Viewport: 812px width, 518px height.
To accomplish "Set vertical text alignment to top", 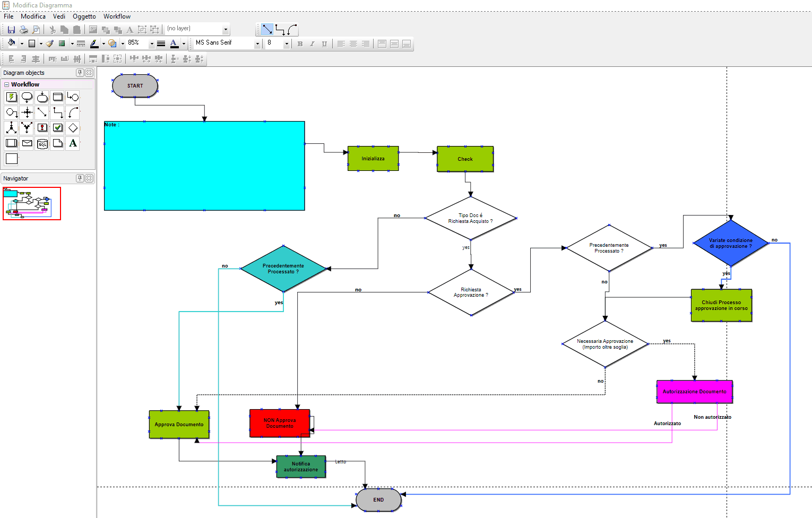I will pyautogui.click(x=382, y=44).
